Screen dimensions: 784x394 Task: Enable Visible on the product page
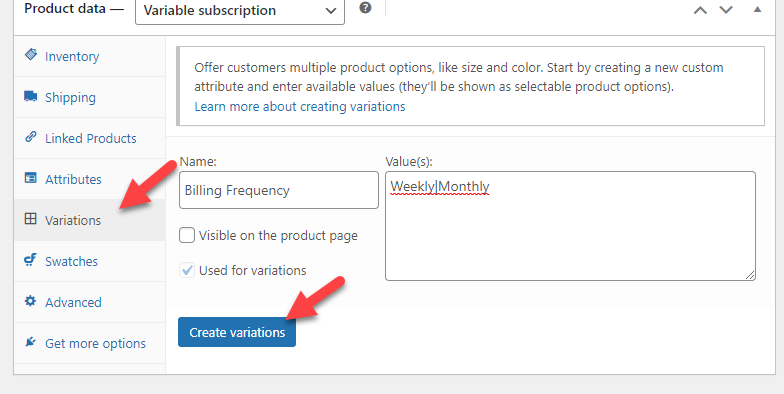pyautogui.click(x=187, y=235)
